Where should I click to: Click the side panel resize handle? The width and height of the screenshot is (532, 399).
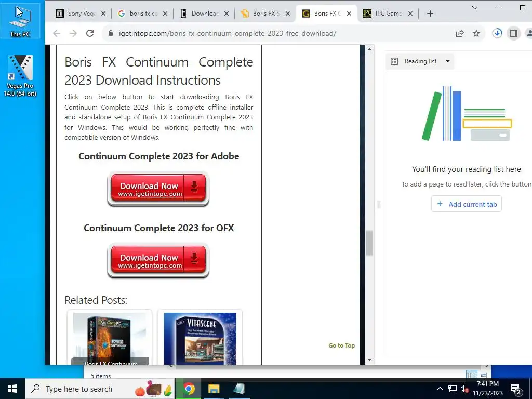pos(379,204)
